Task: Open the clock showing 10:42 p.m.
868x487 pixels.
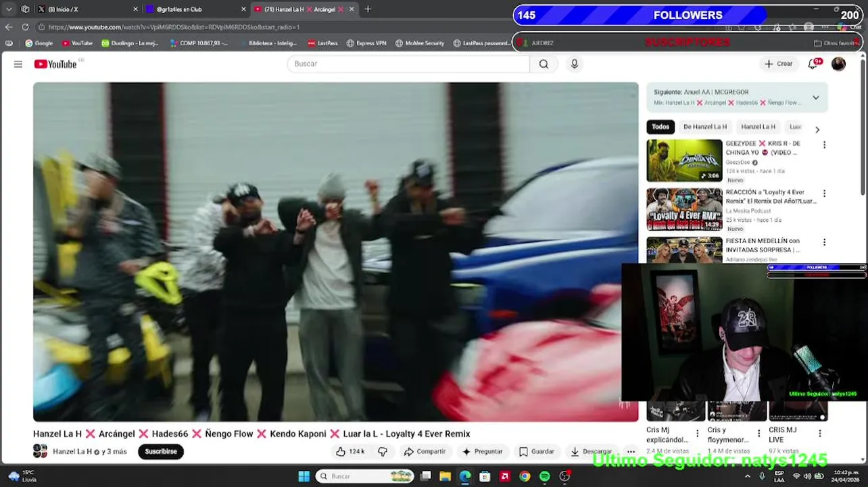Action: click(x=846, y=476)
